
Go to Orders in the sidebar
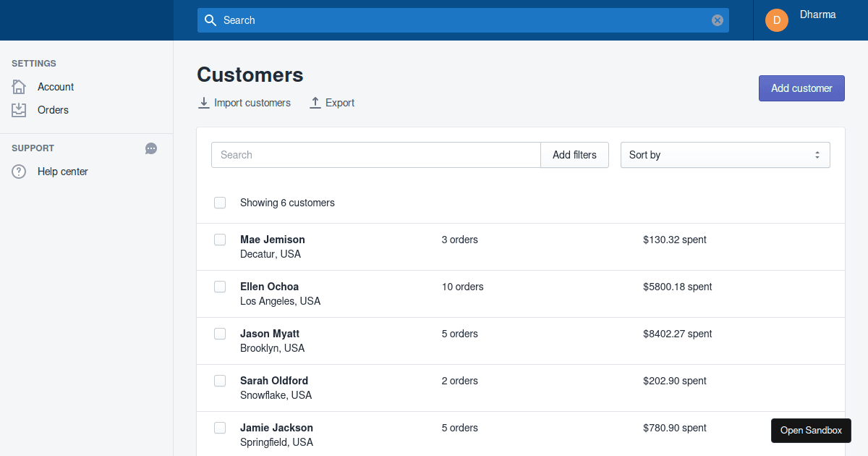53,110
